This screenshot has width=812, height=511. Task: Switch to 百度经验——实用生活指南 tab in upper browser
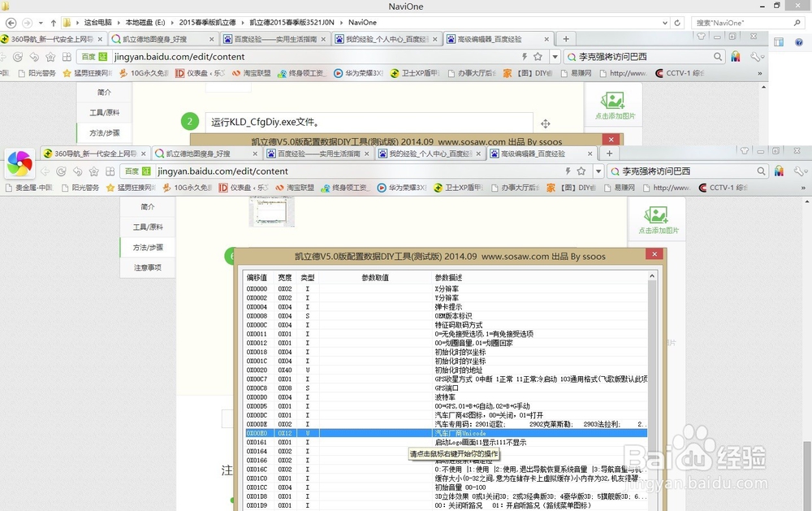(274, 39)
